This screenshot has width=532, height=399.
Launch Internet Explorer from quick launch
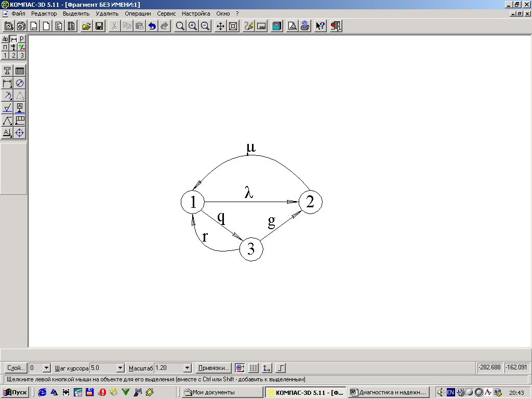coord(42,392)
